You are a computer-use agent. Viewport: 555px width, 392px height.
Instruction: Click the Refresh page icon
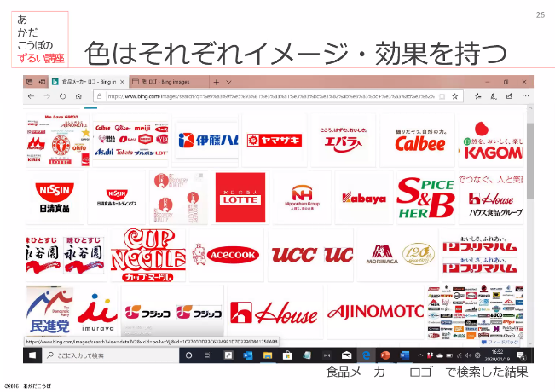[x=62, y=96]
